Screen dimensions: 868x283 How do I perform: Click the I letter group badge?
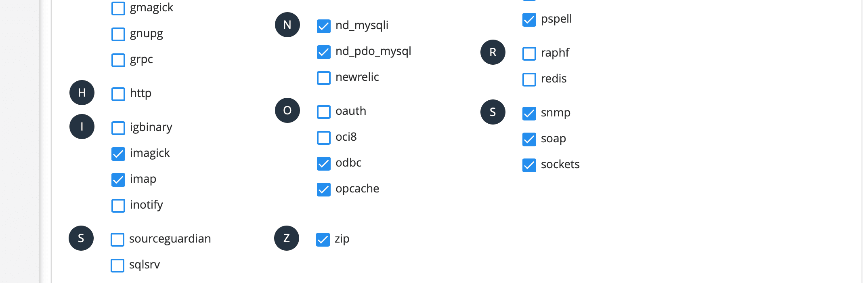tap(82, 127)
